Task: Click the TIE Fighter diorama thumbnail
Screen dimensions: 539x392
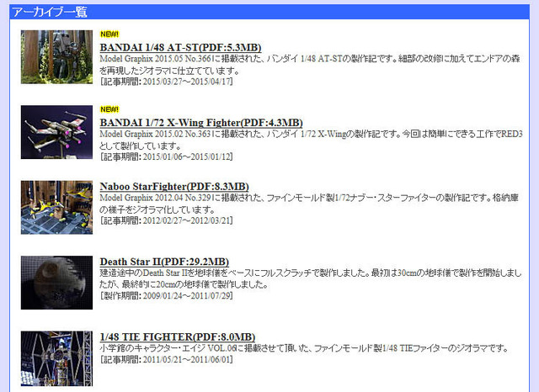Action: (x=56, y=358)
